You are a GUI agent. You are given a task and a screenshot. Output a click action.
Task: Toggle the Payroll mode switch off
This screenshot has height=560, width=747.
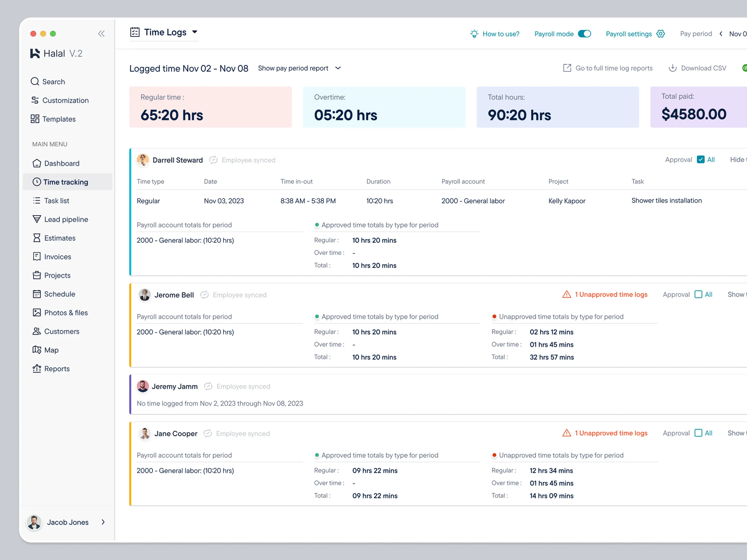click(x=585, y=34)
